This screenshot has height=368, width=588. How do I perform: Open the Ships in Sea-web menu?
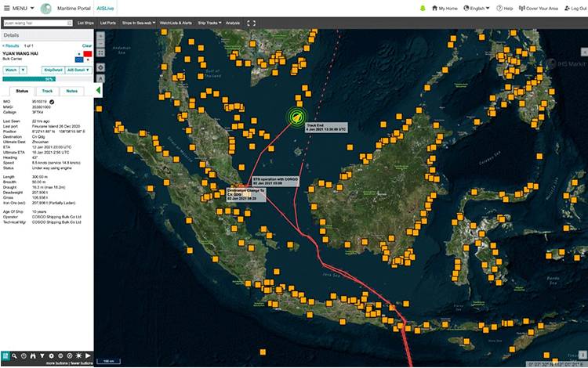point(138,23)
